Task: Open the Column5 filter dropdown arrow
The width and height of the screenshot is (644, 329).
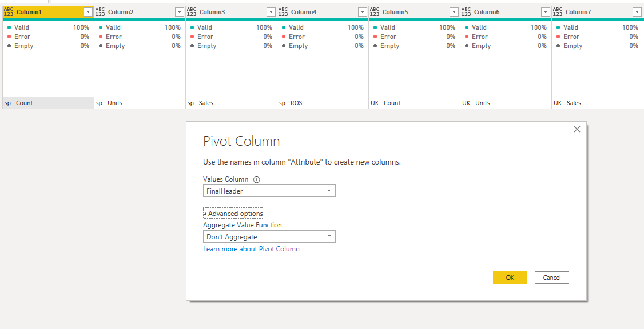Action: click(454, 13)
